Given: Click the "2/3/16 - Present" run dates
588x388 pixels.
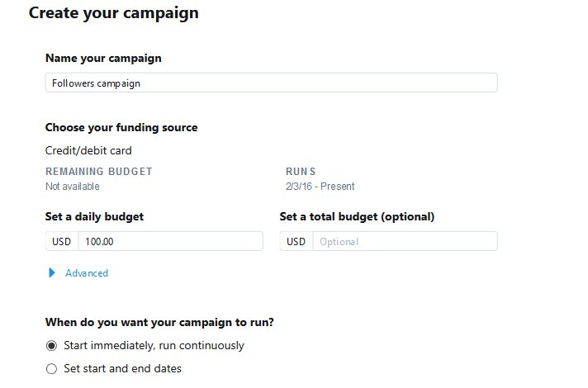Looking at the screenshot, I should coord(320,187).
